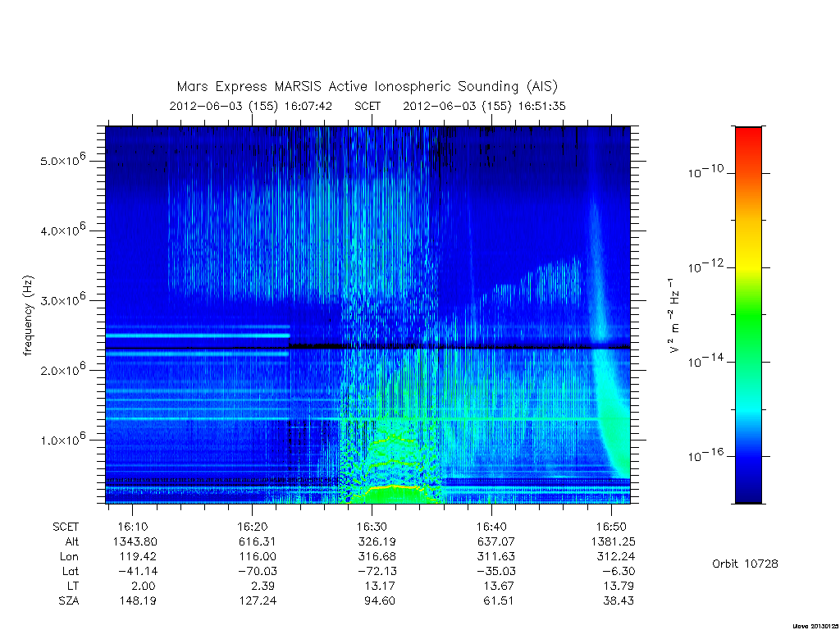Image resolution: width=840 pixels, height=630 pixels.
Task: Click the 2.0×10⁶ frequency tick label
Action: (62, 369)
